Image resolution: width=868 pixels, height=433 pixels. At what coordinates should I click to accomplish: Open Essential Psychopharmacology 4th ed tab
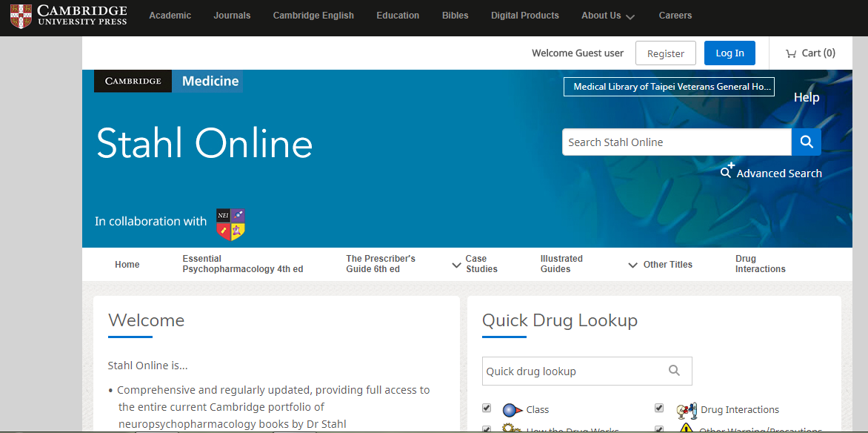pos(243,264)
